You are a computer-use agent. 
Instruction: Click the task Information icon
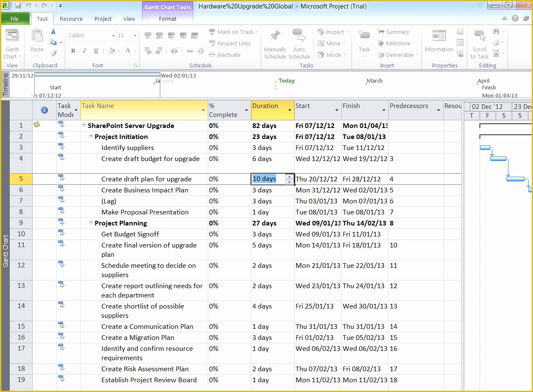click(x=439, y=36)
